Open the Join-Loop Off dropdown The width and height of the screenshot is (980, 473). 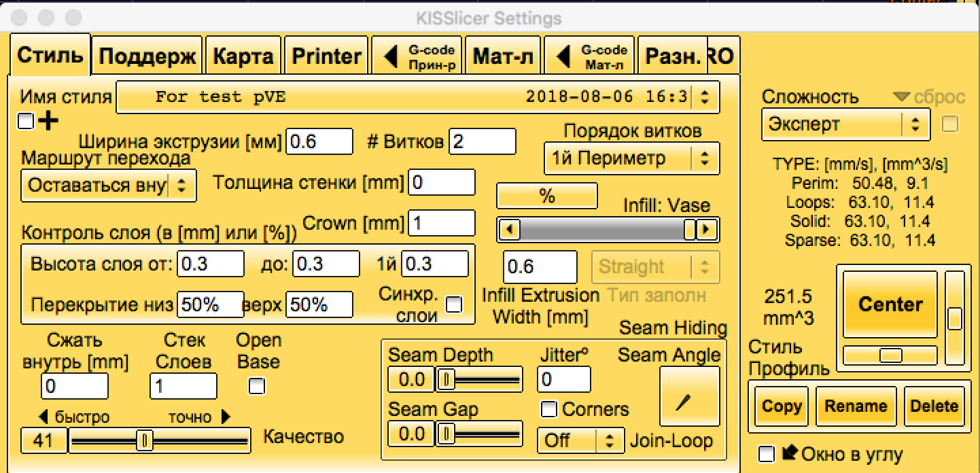(x=580, y=440)
